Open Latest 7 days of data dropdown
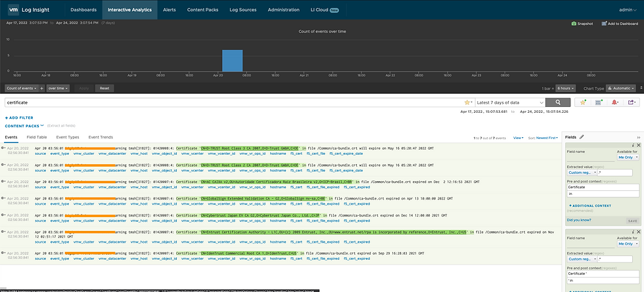The height and width of the screenshot is (292, 644). click(510, 102)
